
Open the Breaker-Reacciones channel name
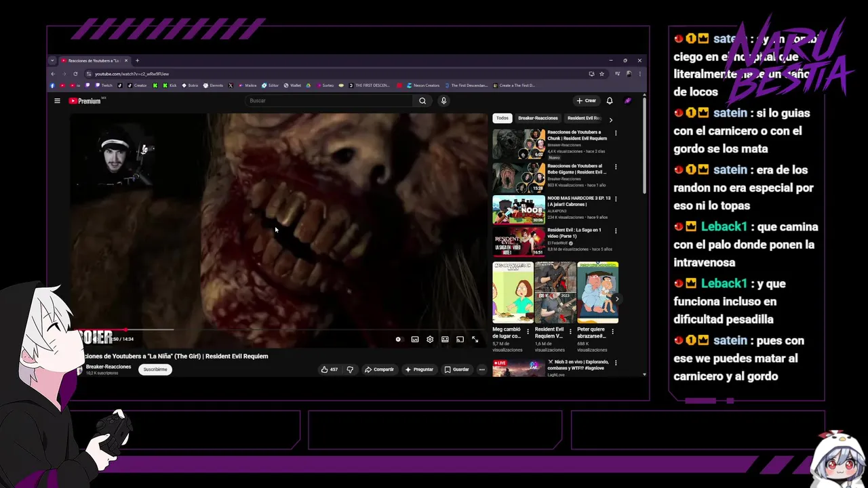pyautogui.click(x=108, y=367)
